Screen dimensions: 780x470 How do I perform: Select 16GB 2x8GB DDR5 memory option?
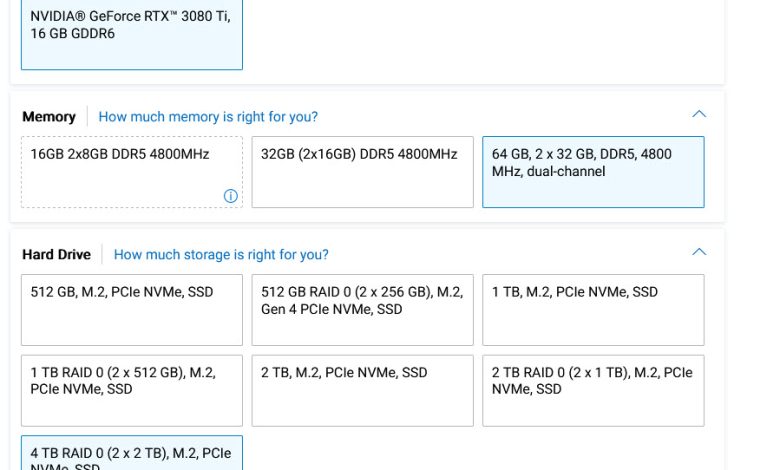click(x=131, y=172)
